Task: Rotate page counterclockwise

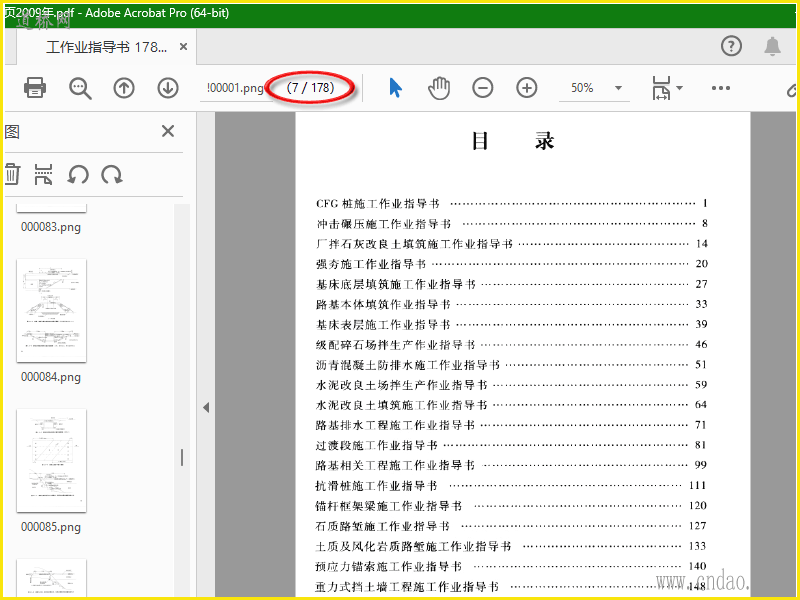Action: pyautogui.click(x=78, y=174)
